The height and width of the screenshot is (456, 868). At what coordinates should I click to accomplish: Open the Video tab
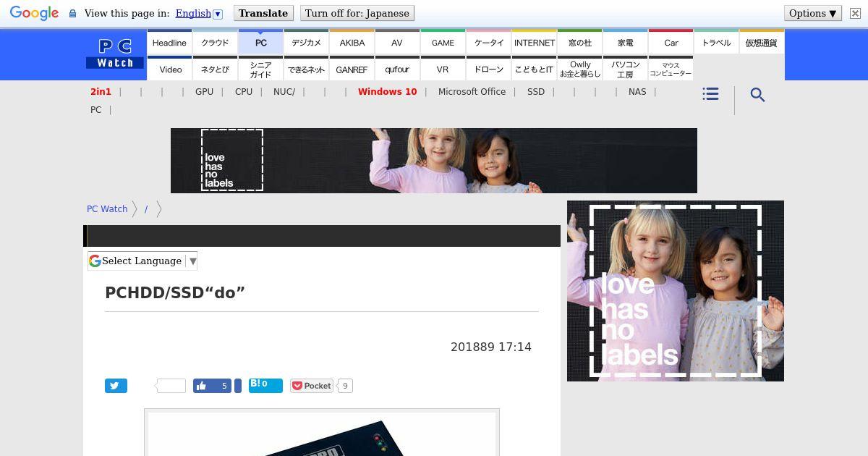(169, 69)
